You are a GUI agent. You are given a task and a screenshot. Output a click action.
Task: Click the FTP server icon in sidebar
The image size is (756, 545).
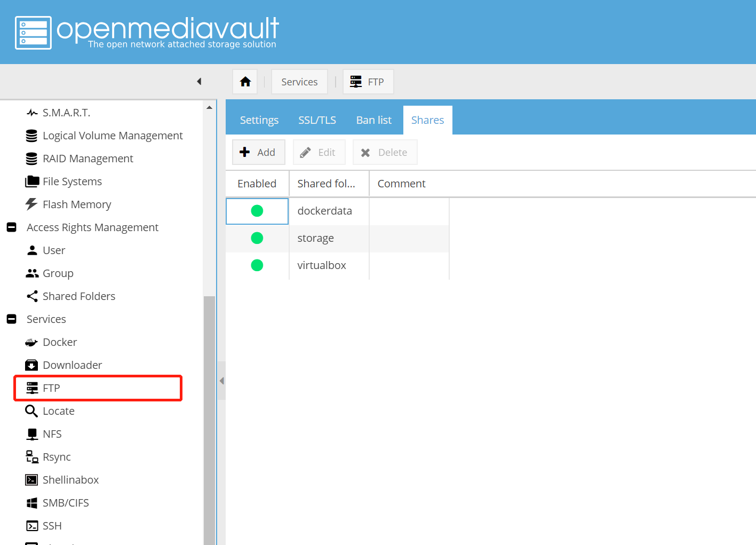32,388
